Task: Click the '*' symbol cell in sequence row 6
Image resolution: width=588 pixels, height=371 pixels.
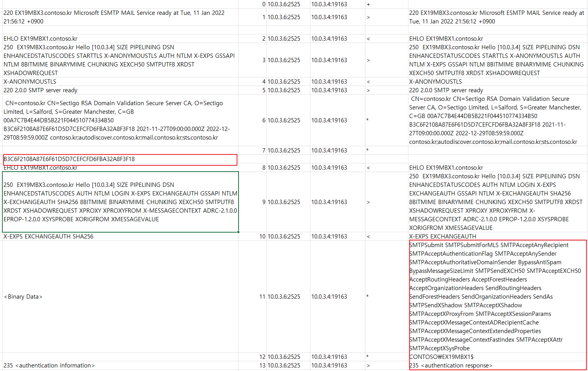Action: coord(387,120)
